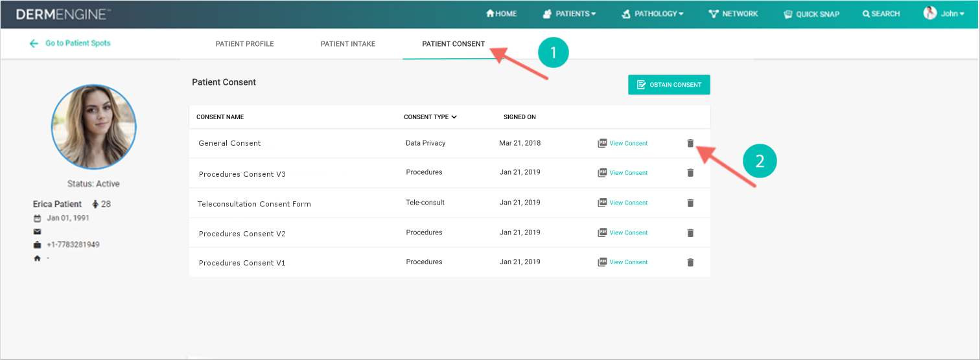Delete the Procedures Consent V1 row
980x360 pixels.
pos(690,262)
